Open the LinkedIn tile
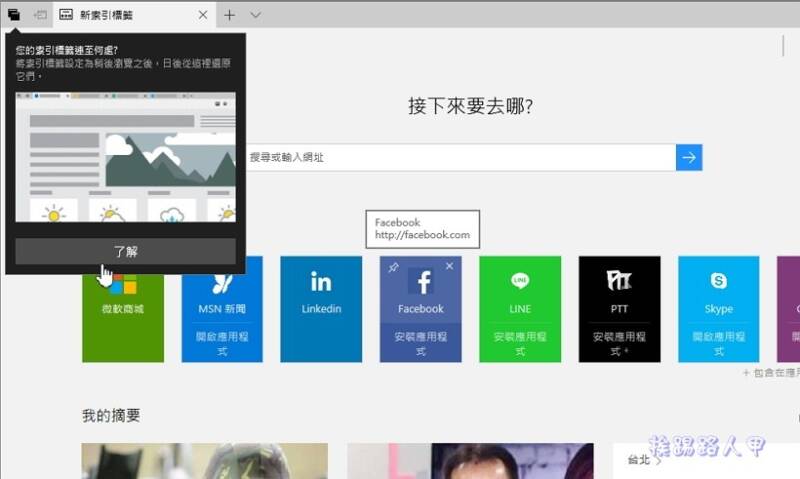 (321, 309)
